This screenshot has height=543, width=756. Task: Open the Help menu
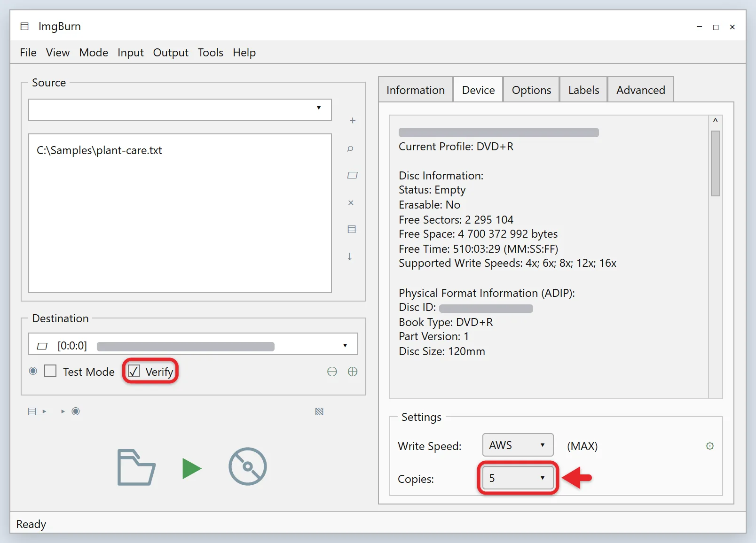tap(244, 53)
